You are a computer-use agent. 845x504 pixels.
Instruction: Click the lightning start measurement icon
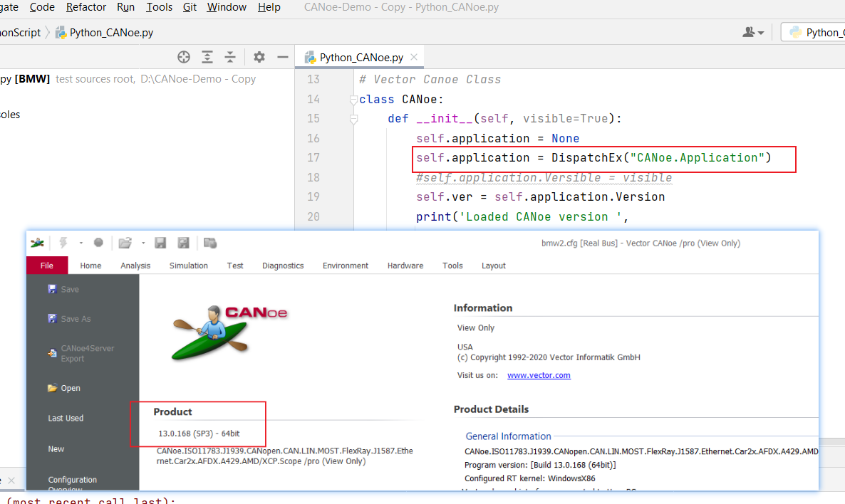(x=63, y=243)
